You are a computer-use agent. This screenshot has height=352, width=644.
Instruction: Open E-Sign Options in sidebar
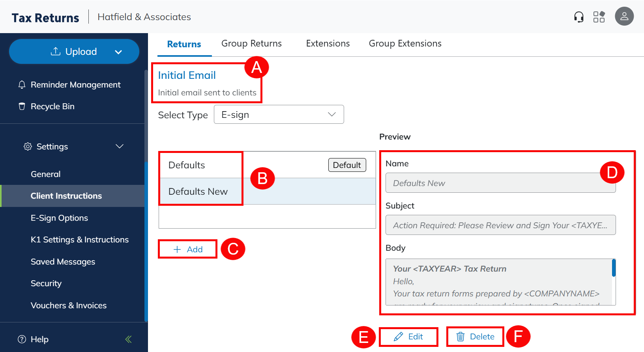tap(59, 218)
